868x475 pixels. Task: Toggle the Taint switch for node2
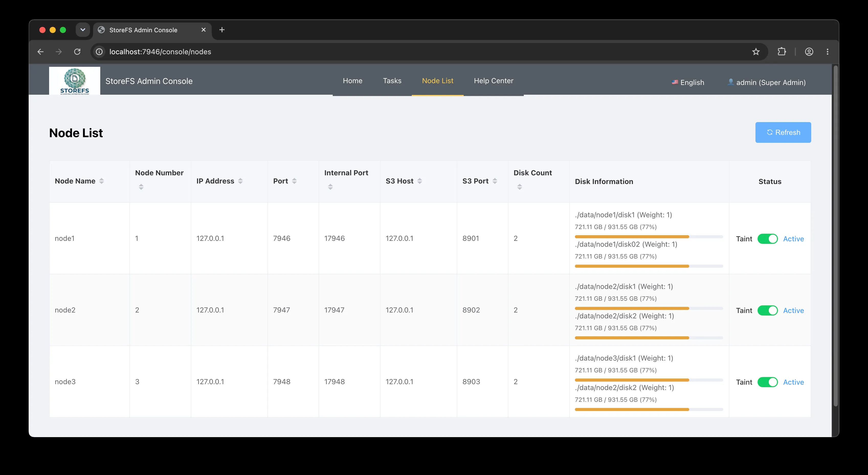(x=767, y=310)
